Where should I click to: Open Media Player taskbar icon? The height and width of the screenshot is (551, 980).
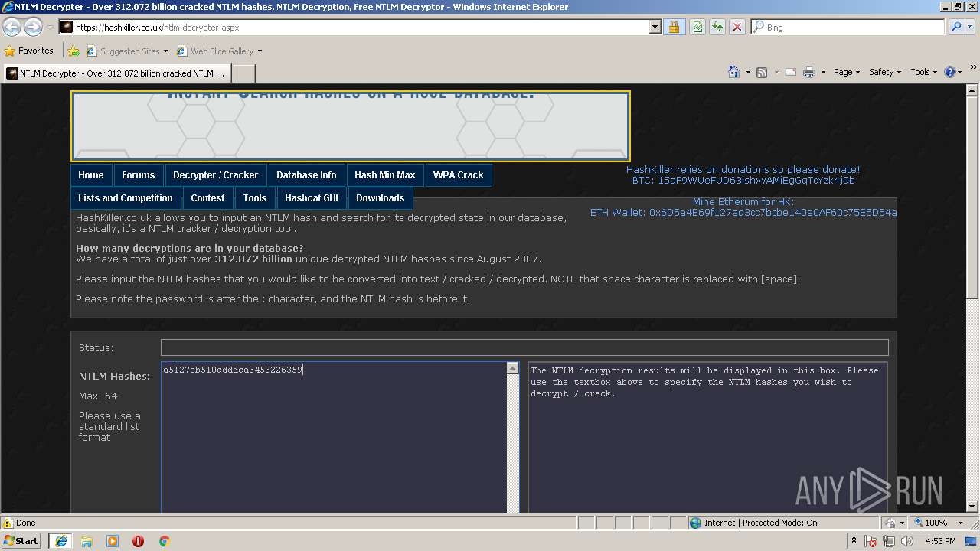click(113, 541)
